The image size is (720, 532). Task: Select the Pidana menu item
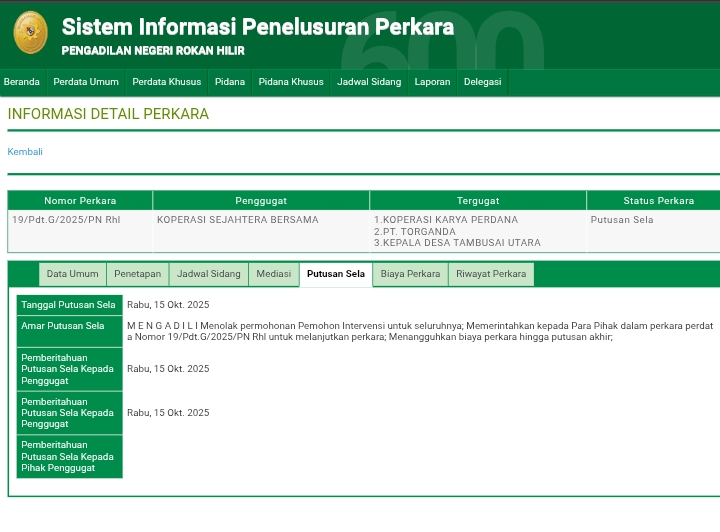coord(229,82)
